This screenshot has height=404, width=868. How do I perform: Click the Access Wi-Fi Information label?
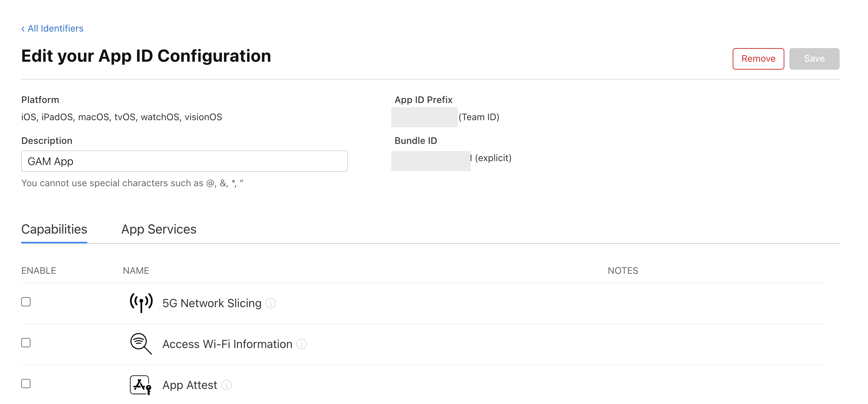227,344
